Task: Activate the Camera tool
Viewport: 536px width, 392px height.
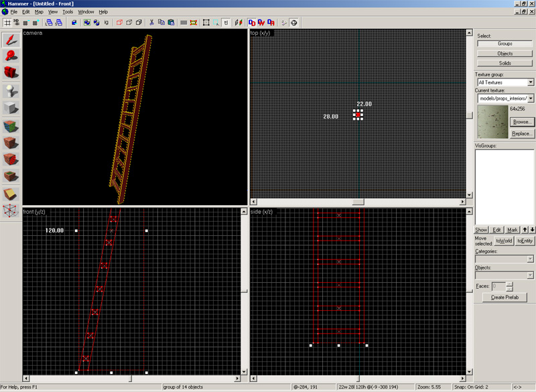Action: point(11,72)
